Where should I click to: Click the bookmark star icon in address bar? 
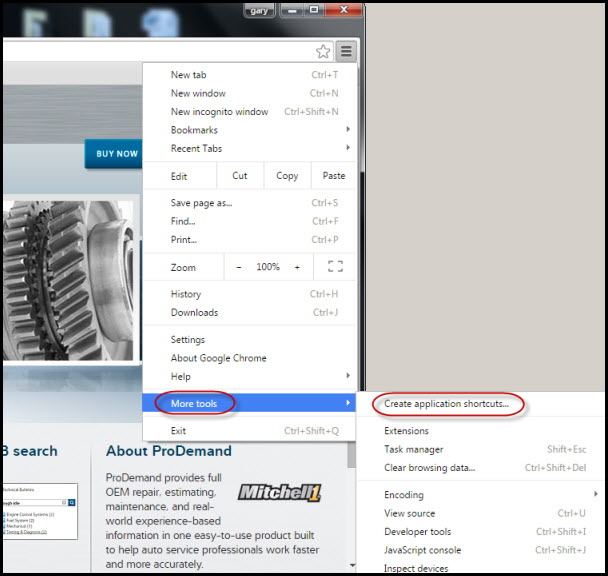click(x=323, y=52)
